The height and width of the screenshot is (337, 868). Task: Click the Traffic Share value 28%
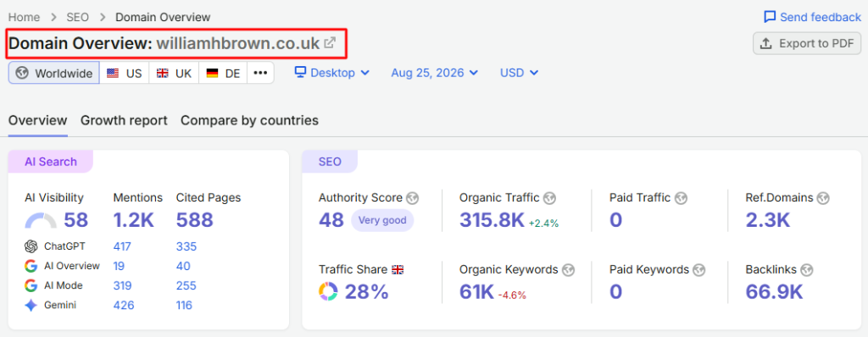(x=366, y=291)
